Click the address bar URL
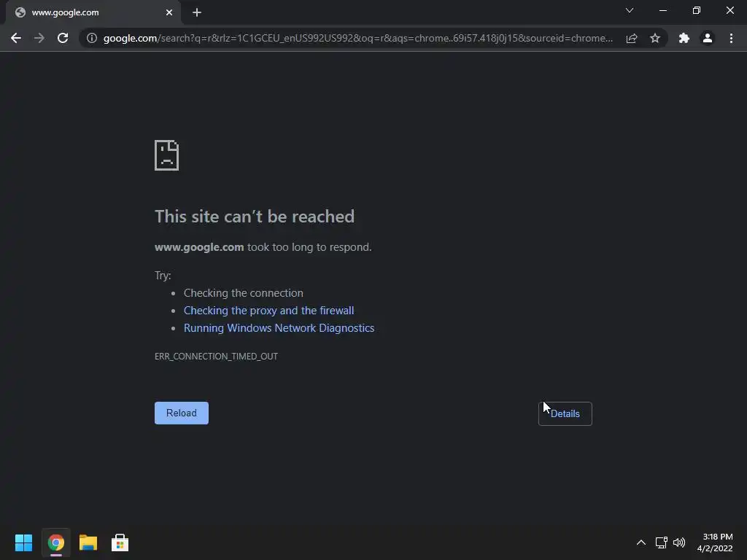Image resolution: width=747 pixels, height=560 pixels. pos(357,38)
